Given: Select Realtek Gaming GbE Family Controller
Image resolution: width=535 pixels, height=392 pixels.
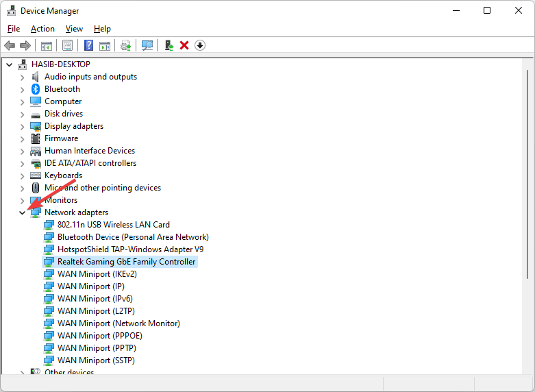Looking at the screenshot, I should 126,262.
